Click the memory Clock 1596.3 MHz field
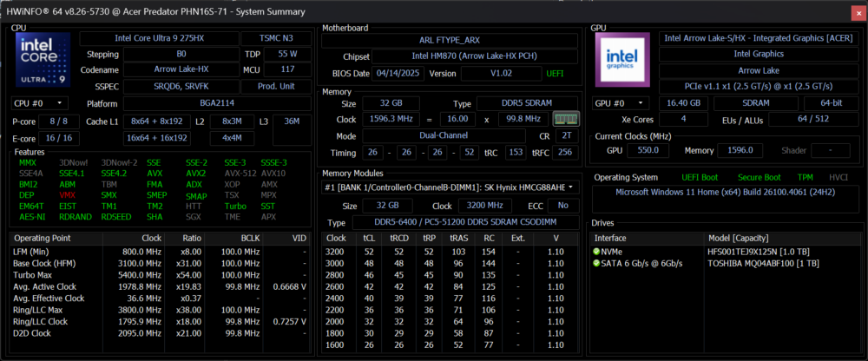This screenshot has height=361, width=868. tap(391, 119)
